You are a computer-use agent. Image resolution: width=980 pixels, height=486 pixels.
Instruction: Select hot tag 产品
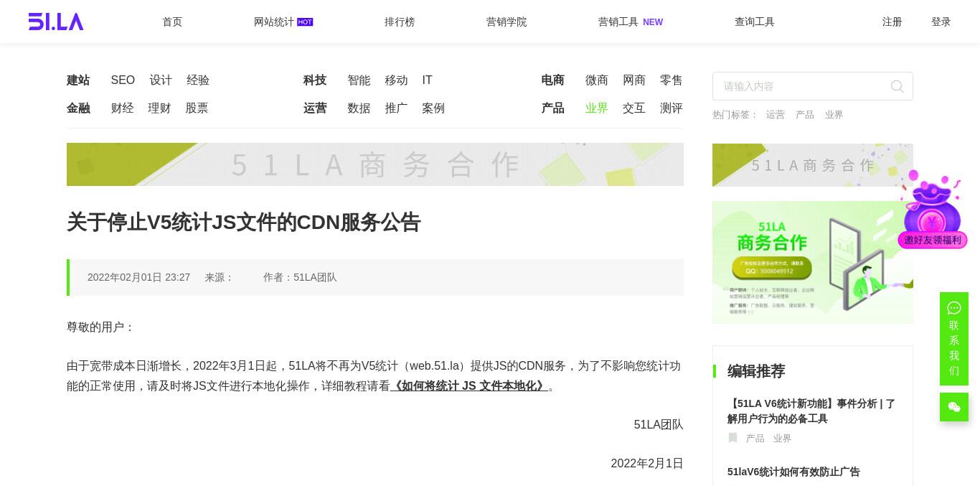[x=805, y=115]
